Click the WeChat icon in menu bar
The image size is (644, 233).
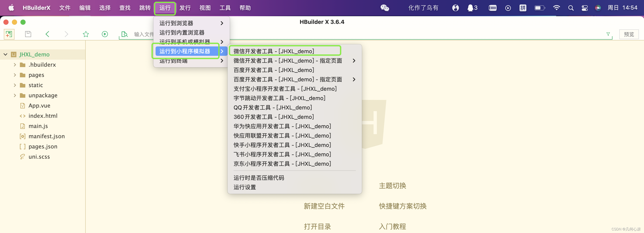click(x=384, y=8)
